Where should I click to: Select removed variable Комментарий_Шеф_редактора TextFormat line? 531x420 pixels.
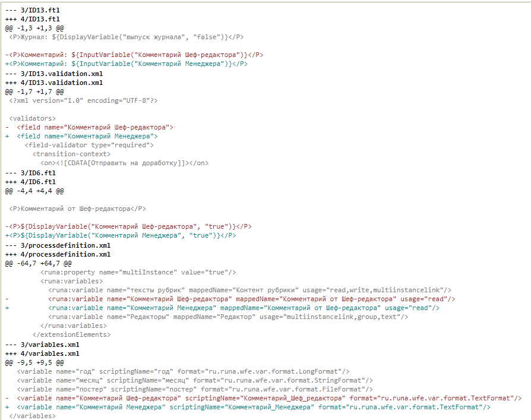pyautogui.click(x=264, y=399)
